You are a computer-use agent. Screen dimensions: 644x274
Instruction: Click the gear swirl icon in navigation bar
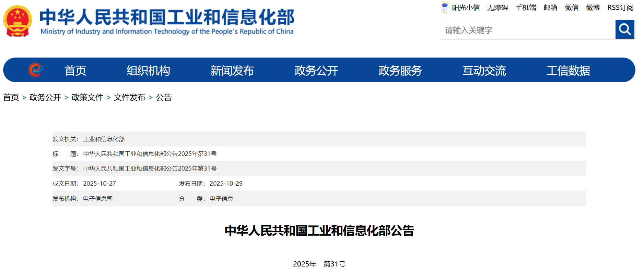coord(35,70)
